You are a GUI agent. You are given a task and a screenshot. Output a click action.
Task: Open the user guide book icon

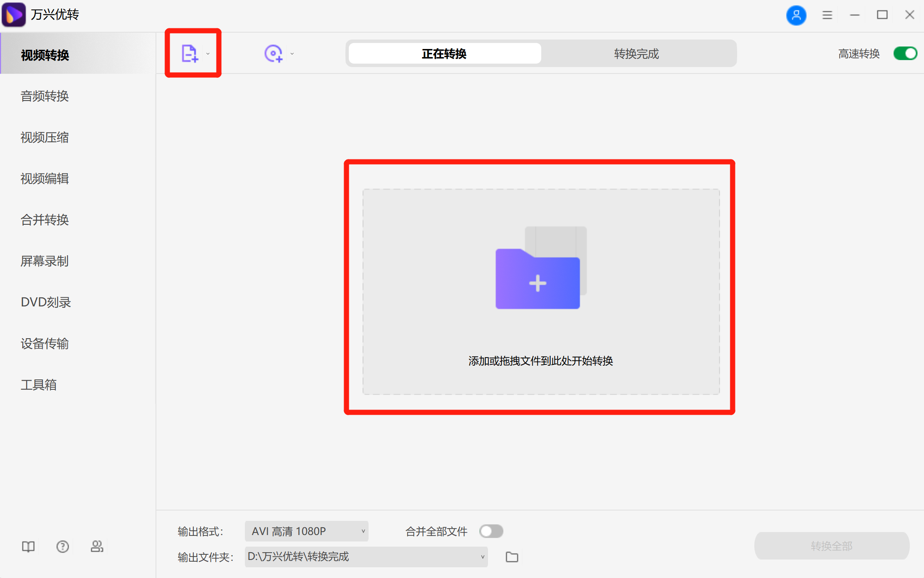click(x=27, y=546)
